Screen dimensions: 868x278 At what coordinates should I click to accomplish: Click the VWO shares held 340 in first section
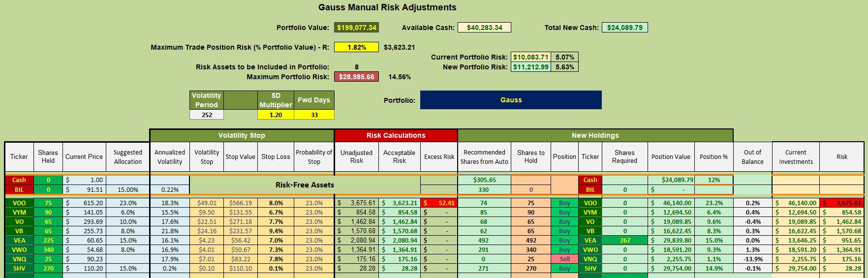48,249
